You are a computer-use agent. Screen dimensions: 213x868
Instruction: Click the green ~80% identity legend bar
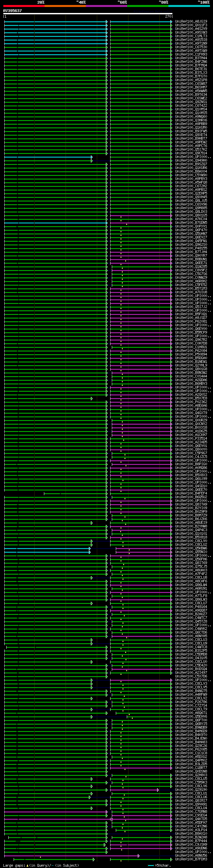tap(148, 6)
